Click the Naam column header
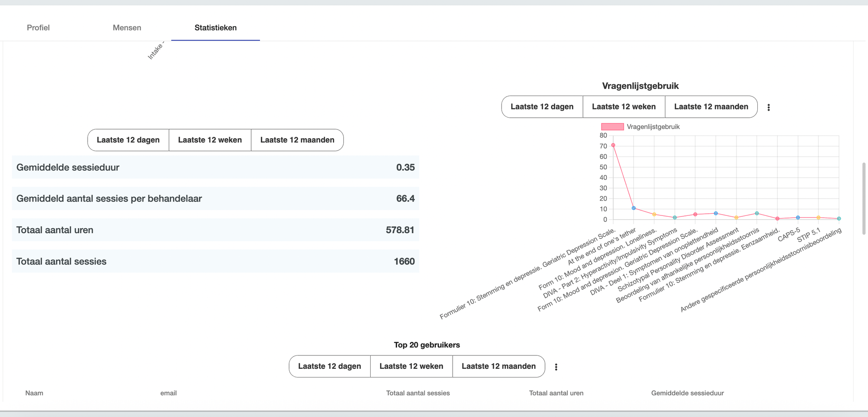The image size is (868, 417). (34, 393)
